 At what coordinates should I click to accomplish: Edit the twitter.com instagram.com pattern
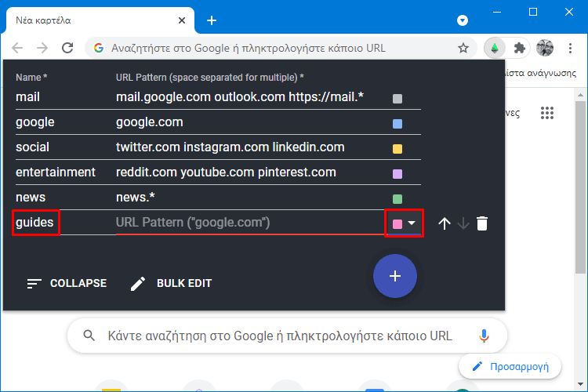coord(250,147)
